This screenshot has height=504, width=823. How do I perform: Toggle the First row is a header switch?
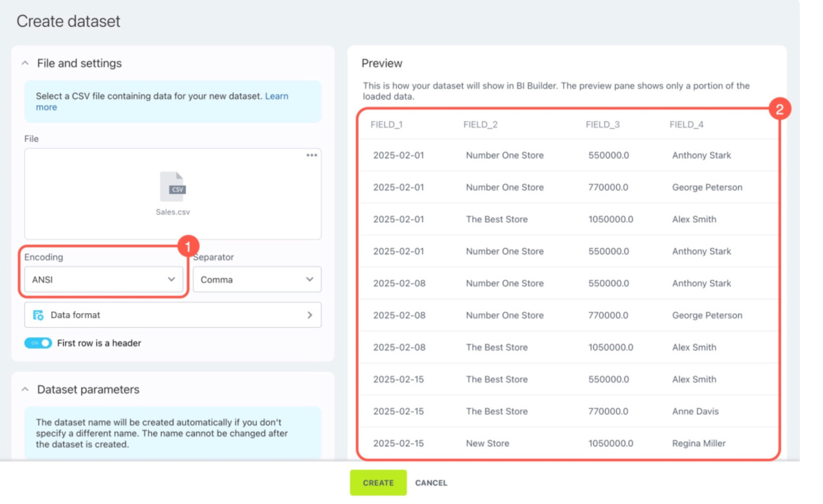coord(38,343)
